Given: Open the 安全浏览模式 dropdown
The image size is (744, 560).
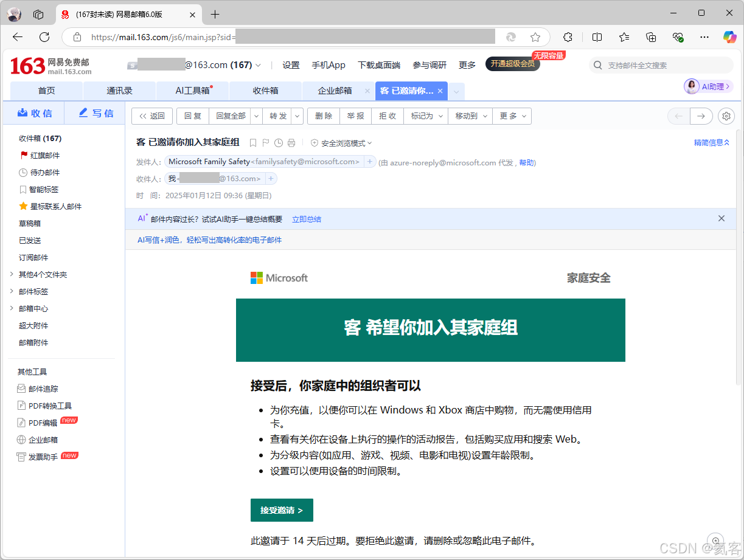Looking at the screenshot, I should tap(341, 143).
